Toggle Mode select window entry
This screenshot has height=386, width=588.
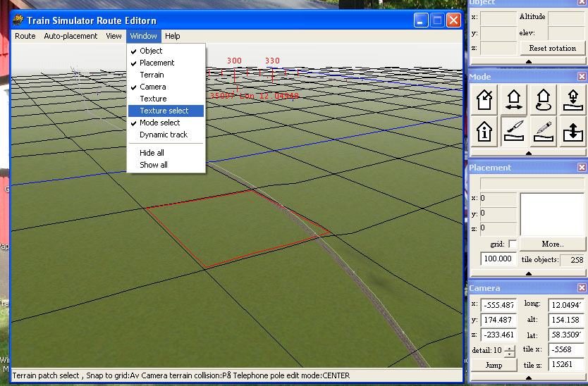point(166,123)
